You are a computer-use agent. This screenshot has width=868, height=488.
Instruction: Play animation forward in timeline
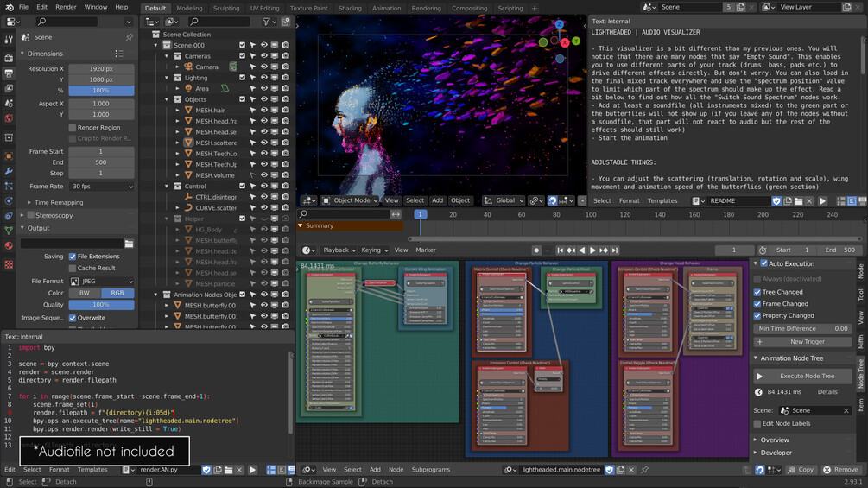pos(592,250)
